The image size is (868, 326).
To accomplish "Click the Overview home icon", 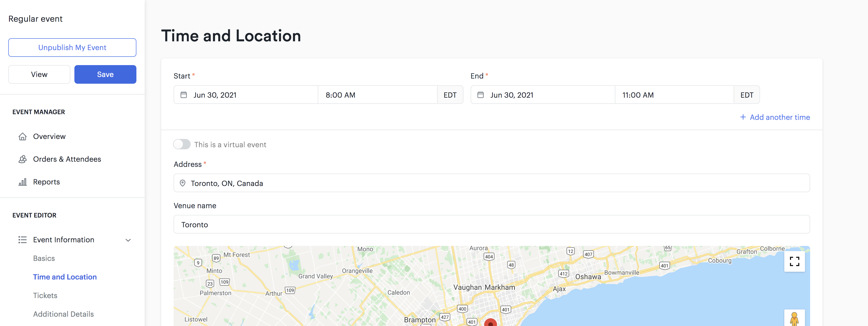I will [x=22, y=136].
